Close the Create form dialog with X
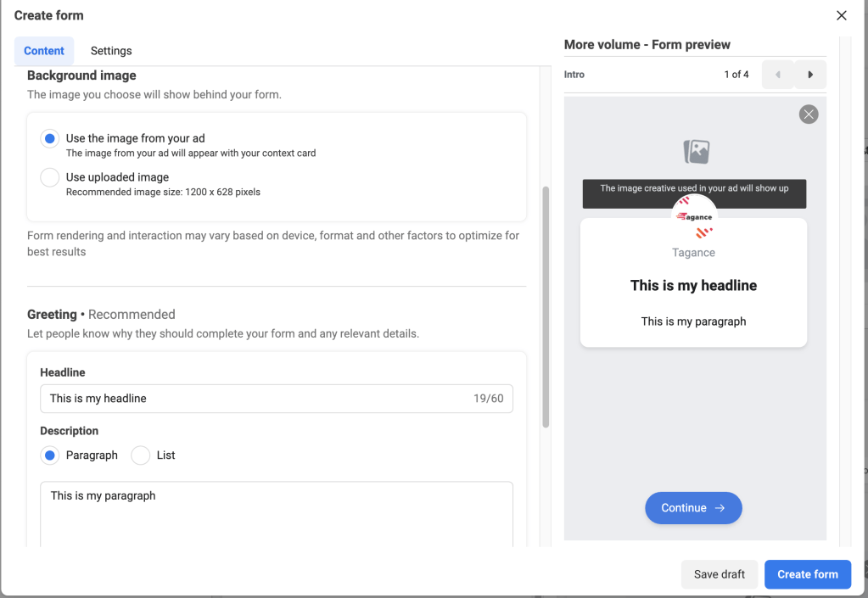Screen dimensions: 868x598 click(x=841, y=15)
